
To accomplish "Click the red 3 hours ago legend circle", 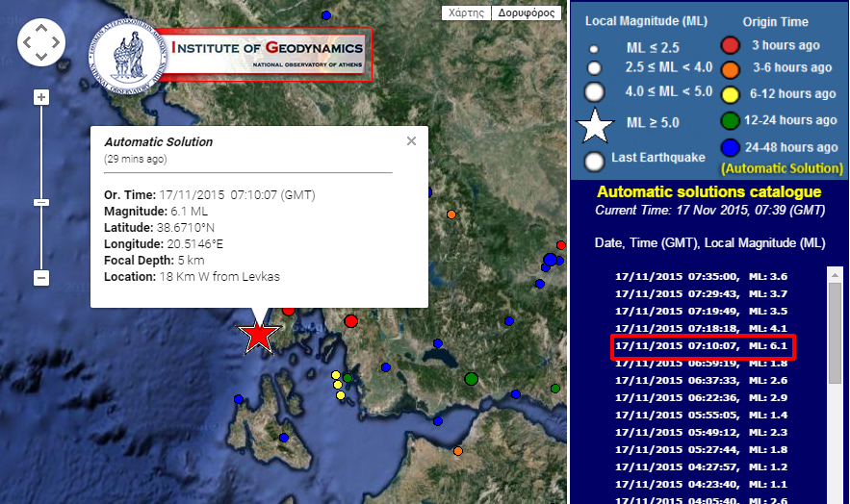I will point(731,45).
